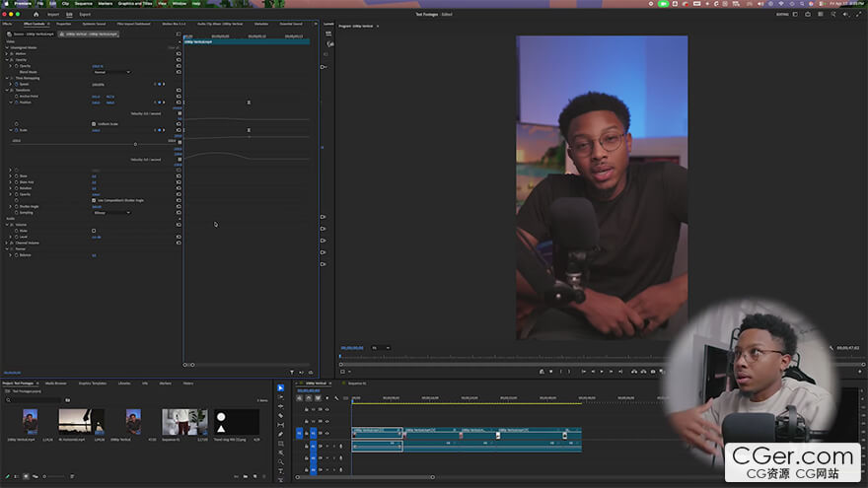Image resolution: width=868 pixels, height=488 pixels.
Task: Click the Import workspace button
Action: (x=53, y=15)
